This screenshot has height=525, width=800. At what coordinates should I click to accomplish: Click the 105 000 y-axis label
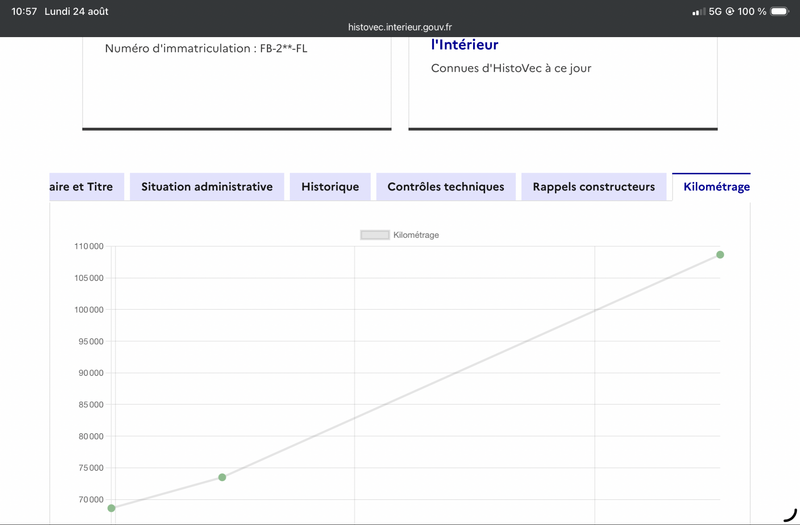pos(89,278)
